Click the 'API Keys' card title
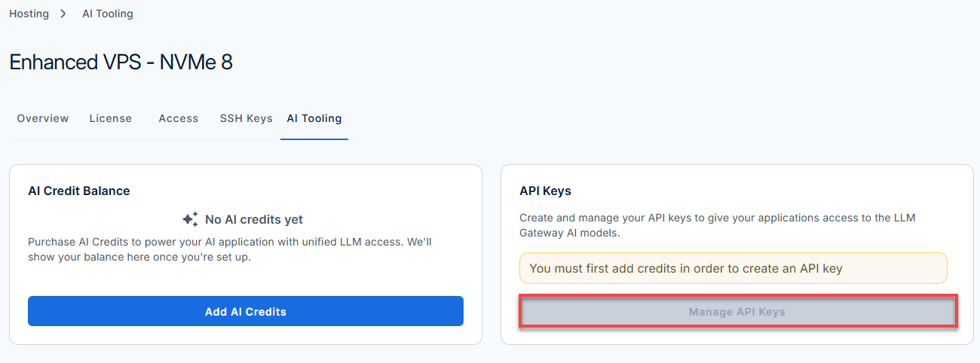This screenshot has width=980, height=363. 546,191
